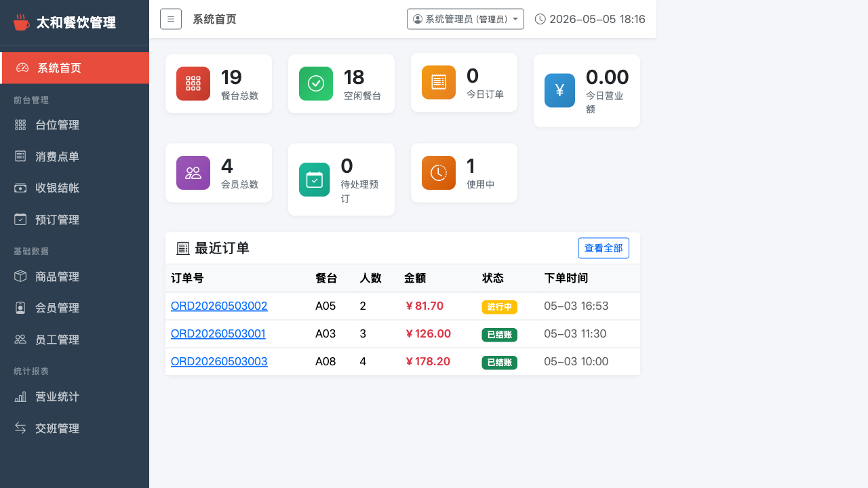
Task: Click the receipt icon next to 最近订单 heading
Action: point(182,249)
